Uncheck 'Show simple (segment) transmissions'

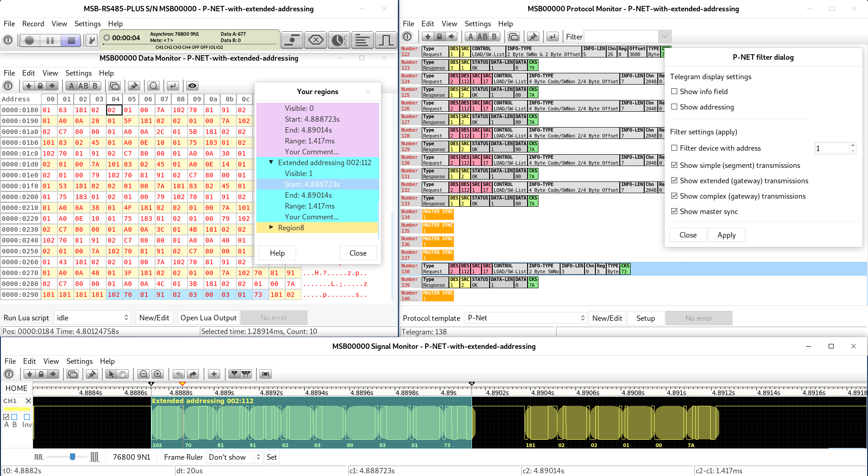[x=674, y=165]
